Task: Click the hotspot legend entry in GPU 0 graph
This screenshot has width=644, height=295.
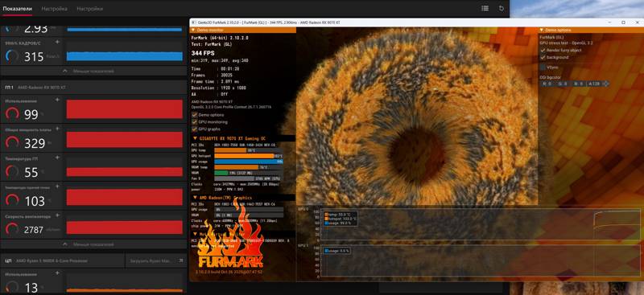Action: [341, 219]
